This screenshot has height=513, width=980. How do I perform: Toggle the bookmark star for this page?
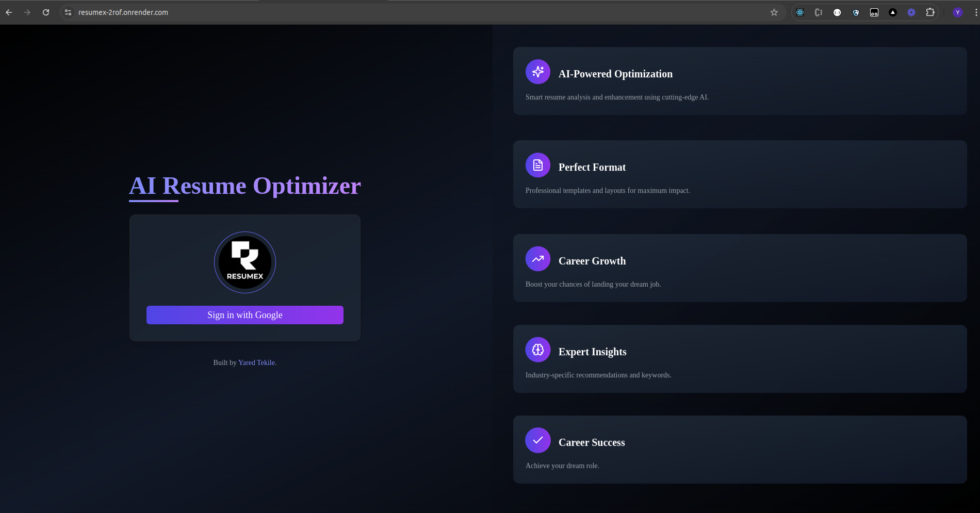coord(774,12)
